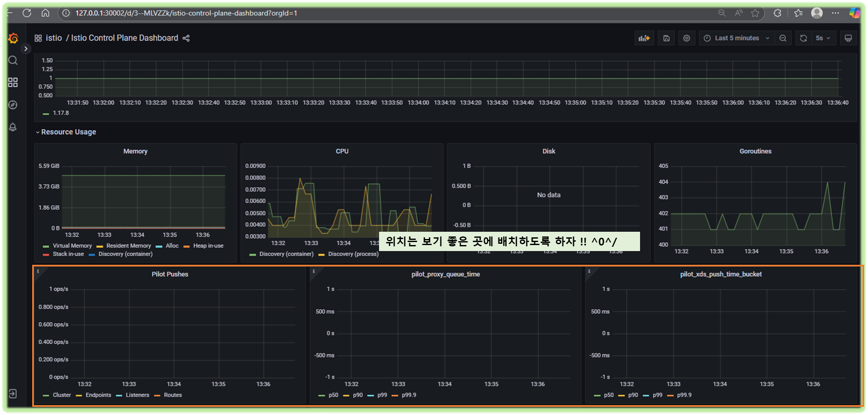
Task: Toggle Virtual Memory legend series
Action: coord(72,246)
